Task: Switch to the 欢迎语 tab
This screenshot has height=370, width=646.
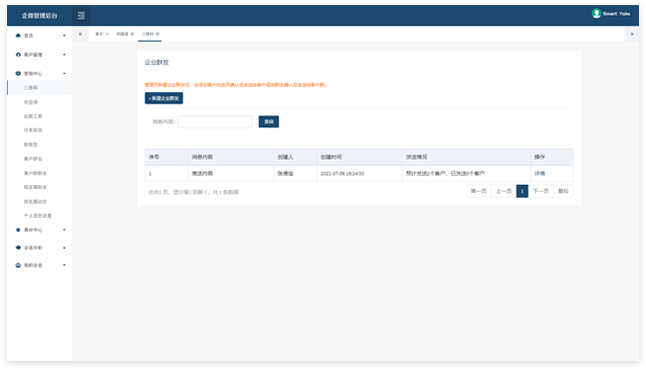Action: click(122, 34)
